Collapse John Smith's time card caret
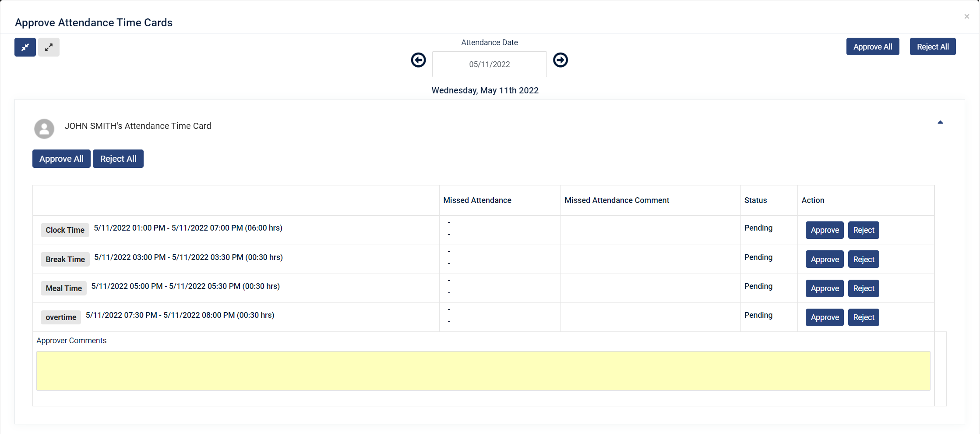 click(x=940, y=122)
